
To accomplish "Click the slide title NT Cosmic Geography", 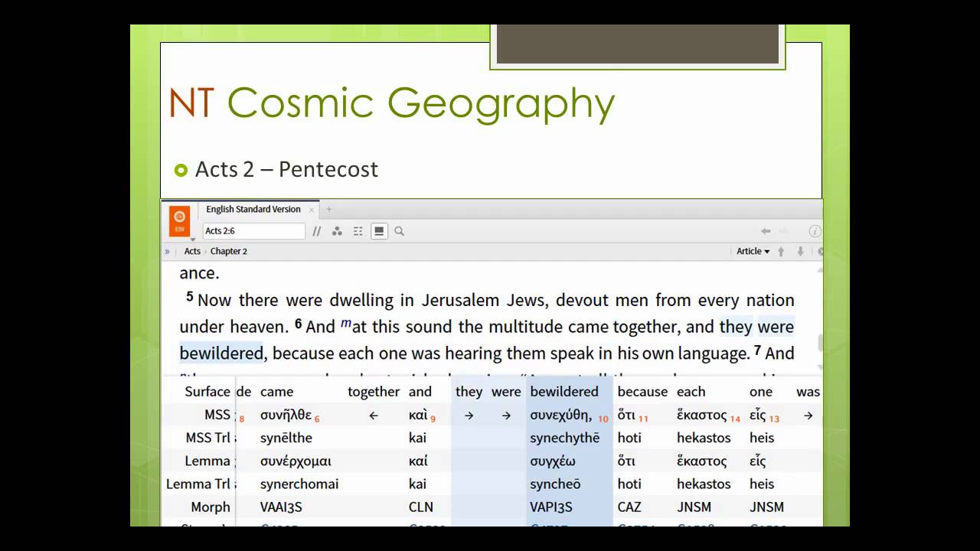I will pos(391,103).
